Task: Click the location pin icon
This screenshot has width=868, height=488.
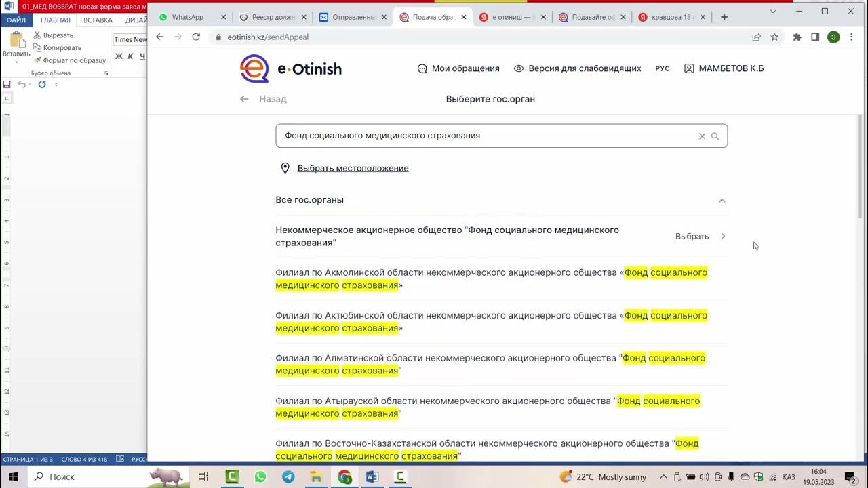Action: tap(285, 168)
